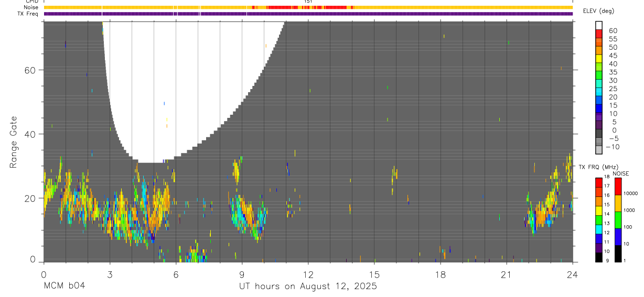Click the x-axis tick label '9'
The width and height of the screenshot is (644, 297).
pos(242,274)
